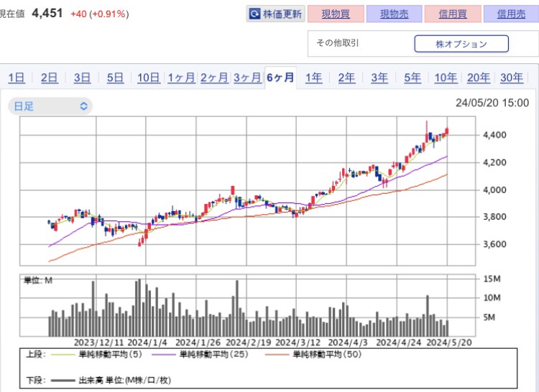
Task: Click the 4,400 price axis label
Action: 494,135
